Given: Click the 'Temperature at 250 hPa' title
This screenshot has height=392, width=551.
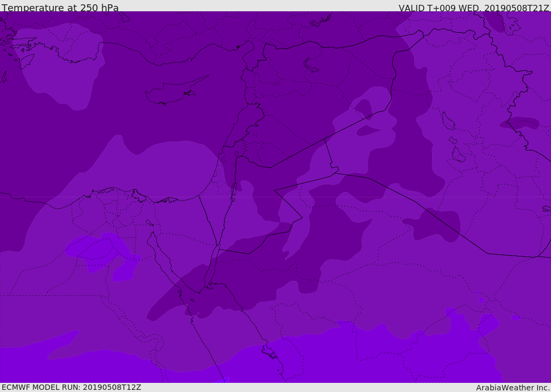Looking at the screenshot, I should coord(60,8).
